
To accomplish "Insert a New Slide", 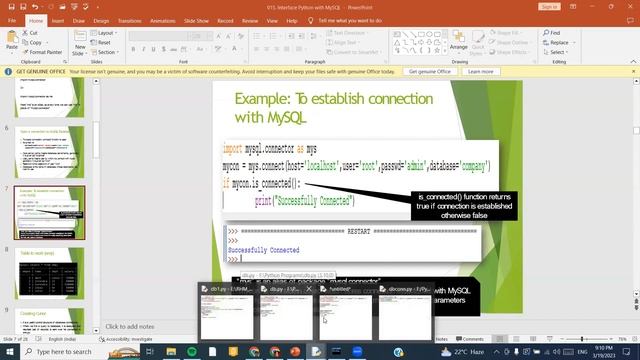I will [80, 43].
